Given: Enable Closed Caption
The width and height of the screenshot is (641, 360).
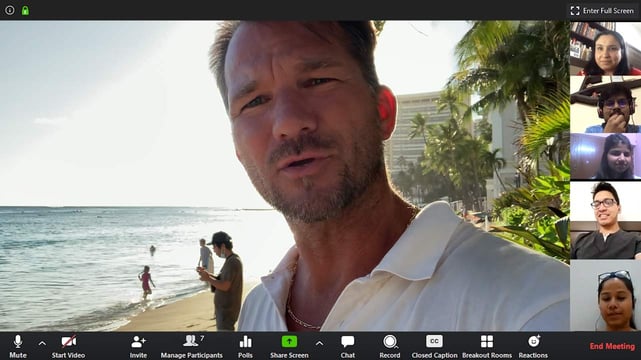Looking at the screenshot, I should (x=434, y=347).
